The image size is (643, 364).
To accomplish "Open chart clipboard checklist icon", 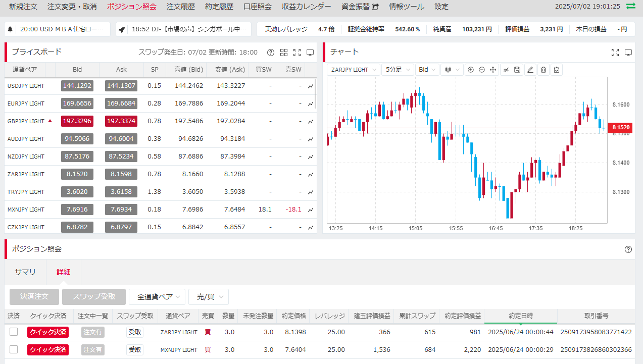I will (x=557, y=70).
